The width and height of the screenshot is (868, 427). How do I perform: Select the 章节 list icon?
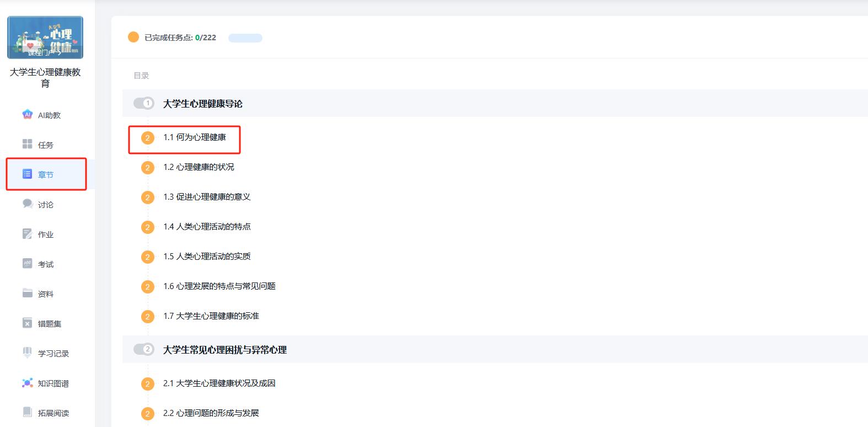click(x=28, y=174)
